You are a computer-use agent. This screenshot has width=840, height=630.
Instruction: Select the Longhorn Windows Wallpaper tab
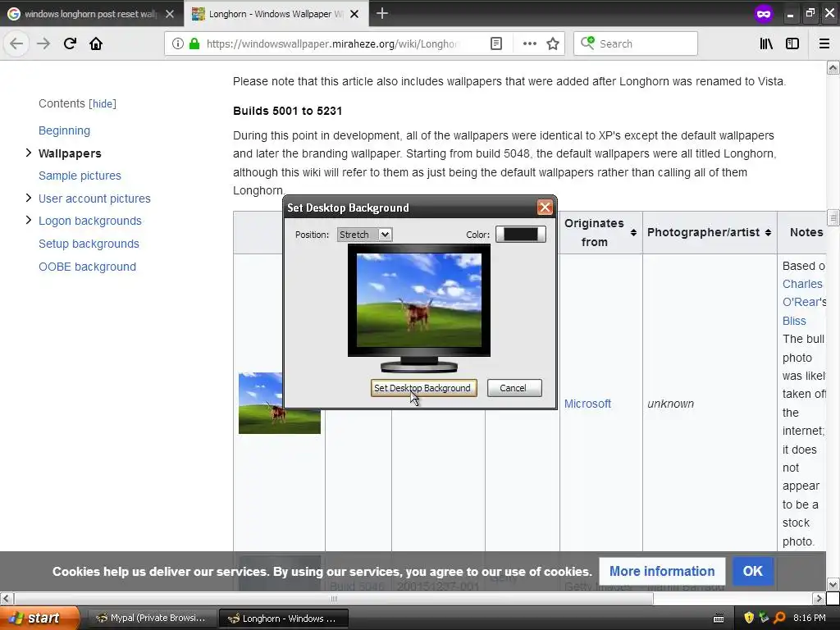point(276,14)
